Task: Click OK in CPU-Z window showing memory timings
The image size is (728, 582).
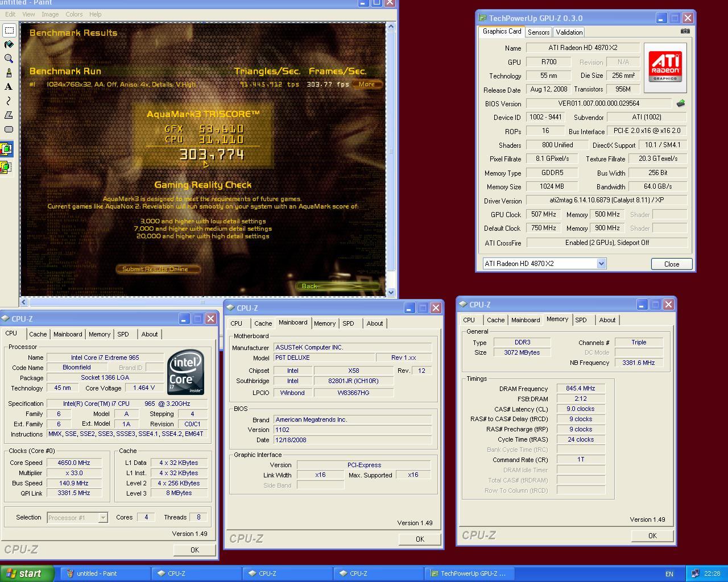Action: pos(652,535)
